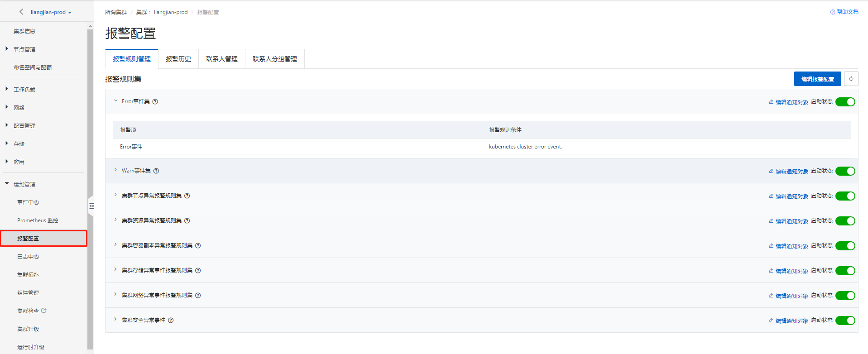
Task: Click the 编辑报警配置 button
Action: 817,79
